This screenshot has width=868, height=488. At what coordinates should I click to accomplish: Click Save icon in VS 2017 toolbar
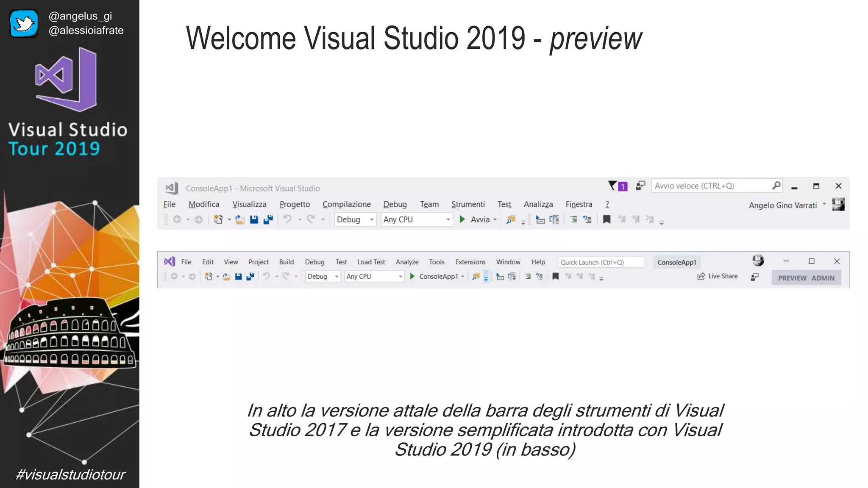coord(254,219)
